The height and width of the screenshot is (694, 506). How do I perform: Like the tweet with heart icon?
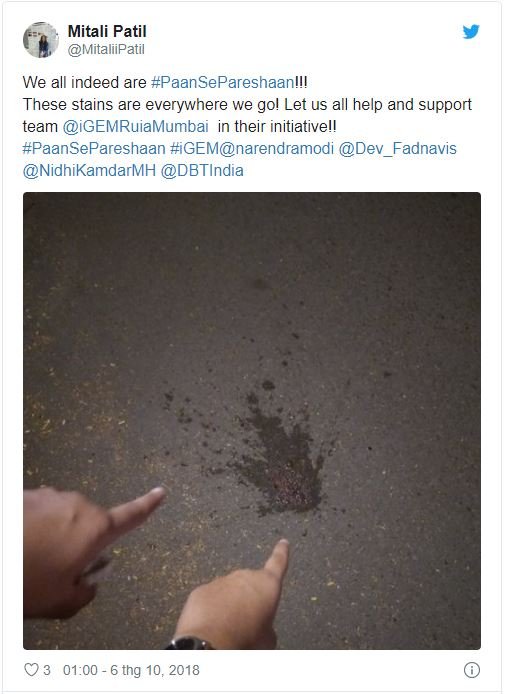31,670
